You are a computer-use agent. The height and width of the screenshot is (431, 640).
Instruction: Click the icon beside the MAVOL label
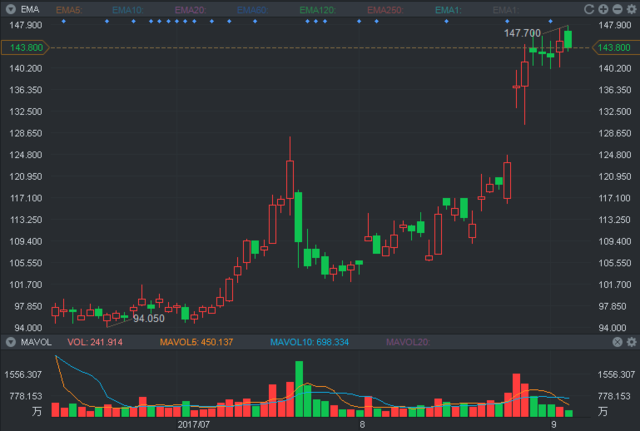pyautogui.click(x=10, y=342)
